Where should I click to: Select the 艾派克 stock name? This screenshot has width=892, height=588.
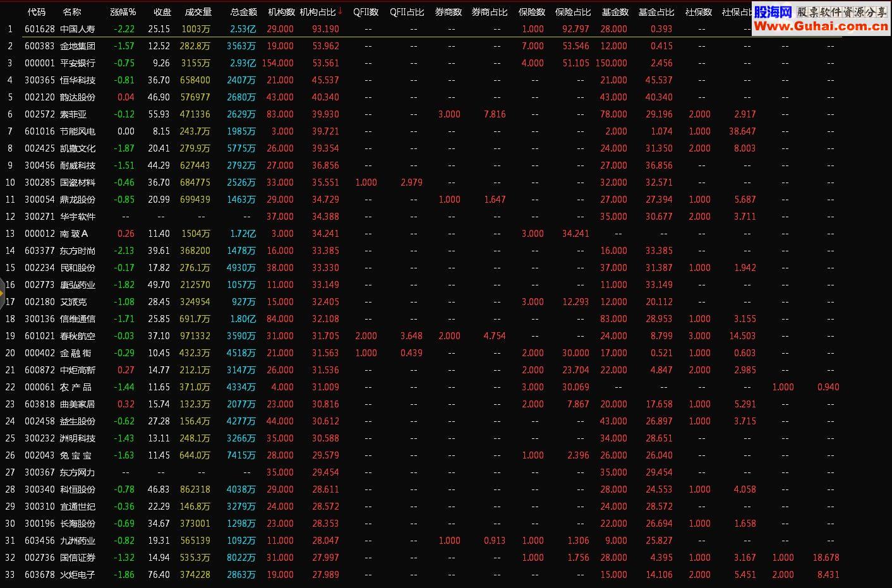(73, 302)
